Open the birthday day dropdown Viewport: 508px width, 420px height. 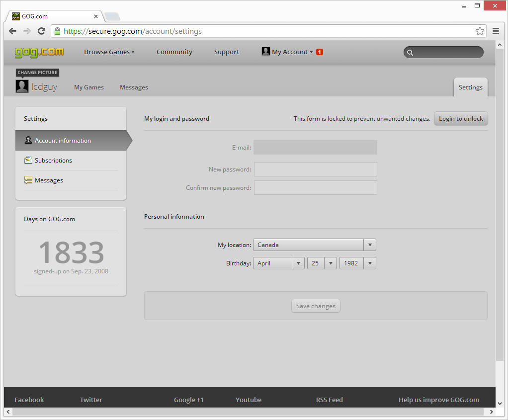pos(322,263)
